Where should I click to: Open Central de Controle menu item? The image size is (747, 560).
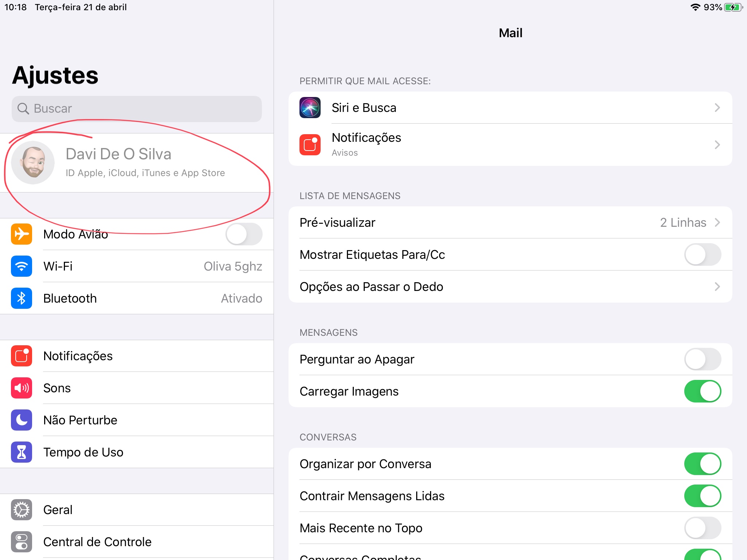click(x=97, y=542)
